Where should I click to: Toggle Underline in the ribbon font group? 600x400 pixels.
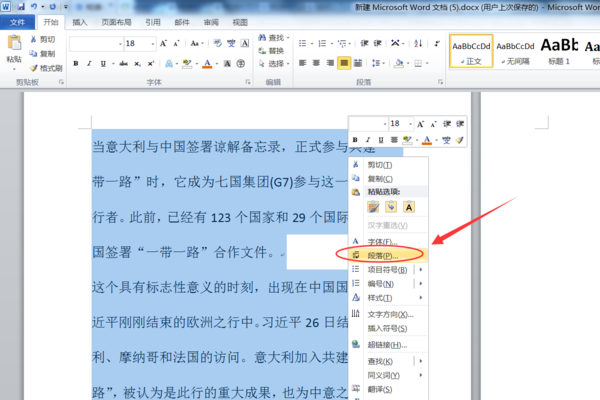click(103, 64)
